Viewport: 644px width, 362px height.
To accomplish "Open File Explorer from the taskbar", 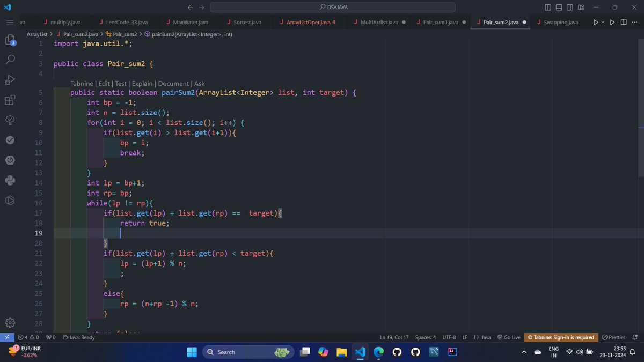I will pos(341,352).
